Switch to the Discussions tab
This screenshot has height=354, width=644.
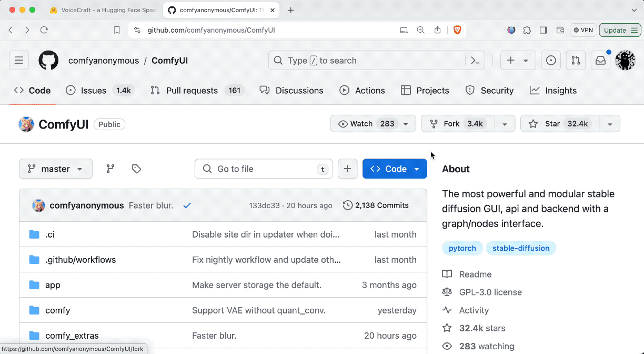(291, 91)
